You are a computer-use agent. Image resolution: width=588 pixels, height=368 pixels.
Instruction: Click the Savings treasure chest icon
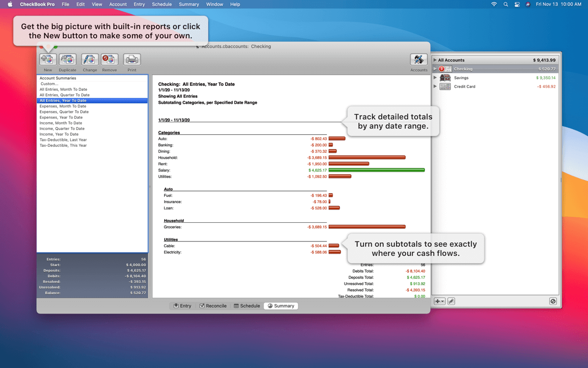click(445, 78)
